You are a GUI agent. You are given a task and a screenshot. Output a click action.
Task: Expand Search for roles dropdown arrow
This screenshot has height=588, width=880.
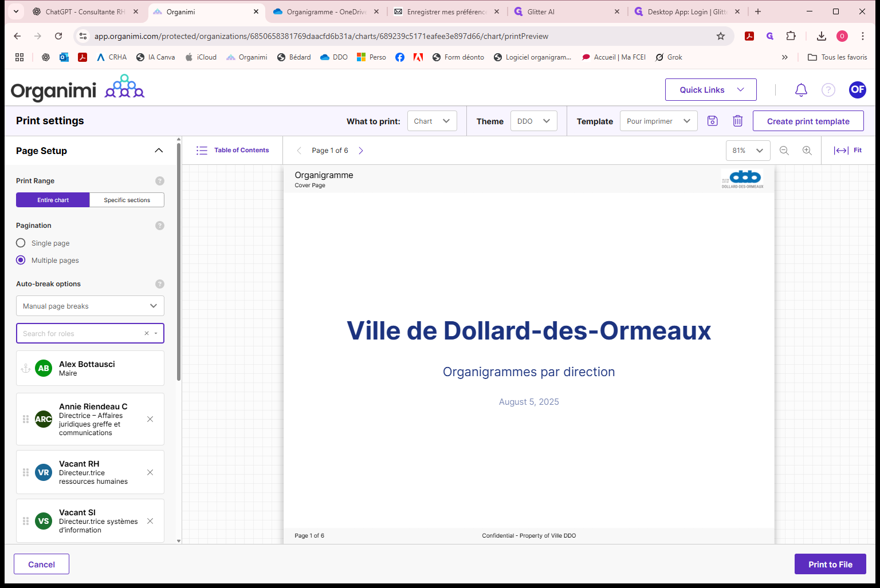[x=156, y=333]
